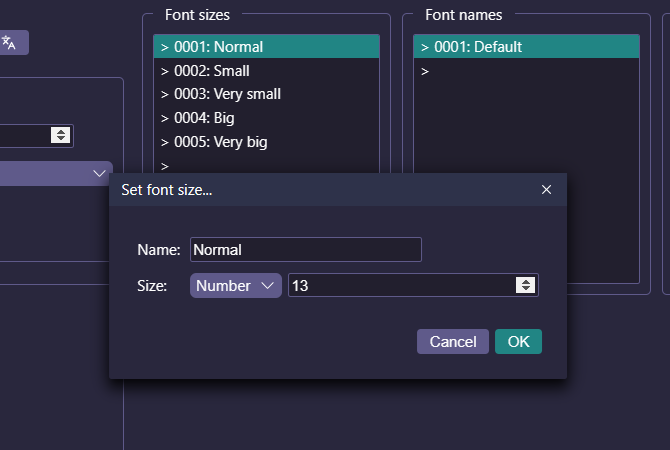Select font size 0005: Very big
Screen dimensions: 670x450
point(266,142)
